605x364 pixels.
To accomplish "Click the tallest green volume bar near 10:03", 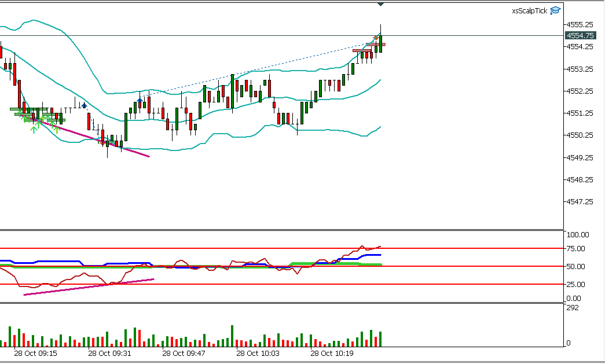I will 232,336.
